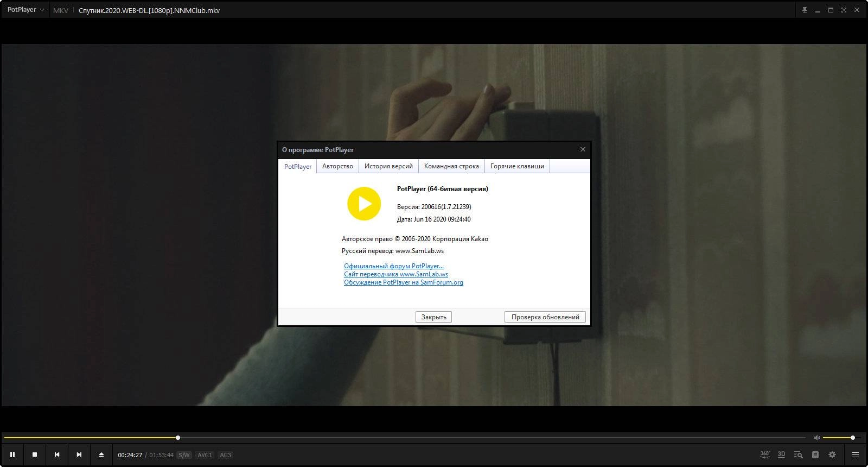This screenshot has height=467, width=868.
Task: Skip to next track button
Action: 79,455
